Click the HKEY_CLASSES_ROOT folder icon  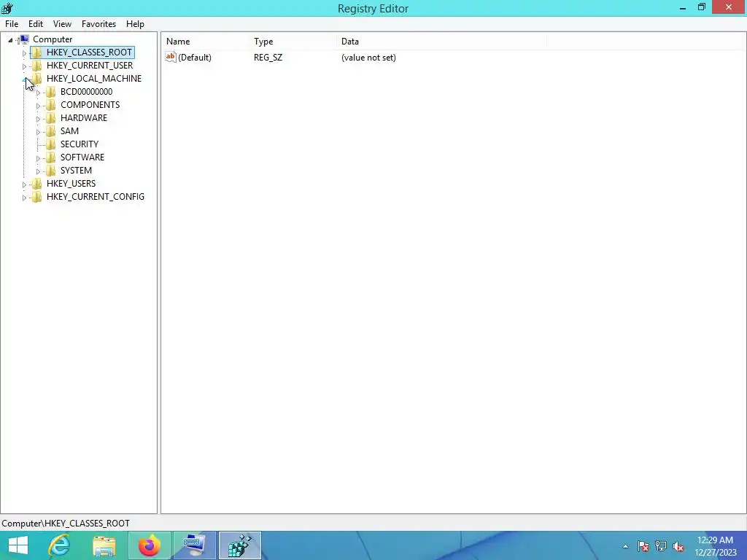tap(36, 52)
